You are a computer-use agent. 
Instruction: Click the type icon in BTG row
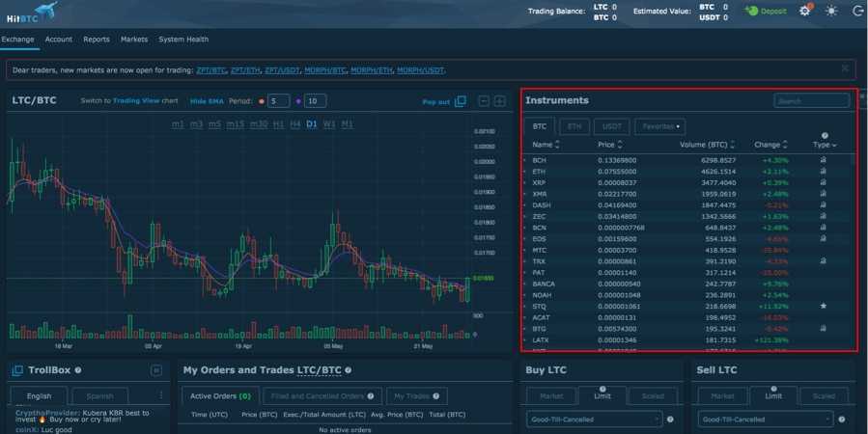[824, 329]
